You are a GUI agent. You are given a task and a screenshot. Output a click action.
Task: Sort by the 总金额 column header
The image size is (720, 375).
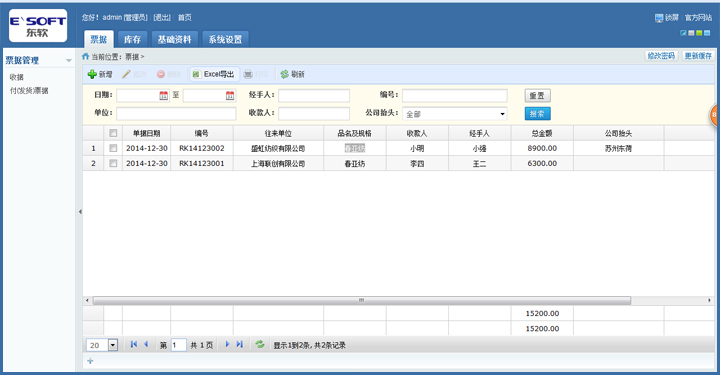(x=542, y=133)
